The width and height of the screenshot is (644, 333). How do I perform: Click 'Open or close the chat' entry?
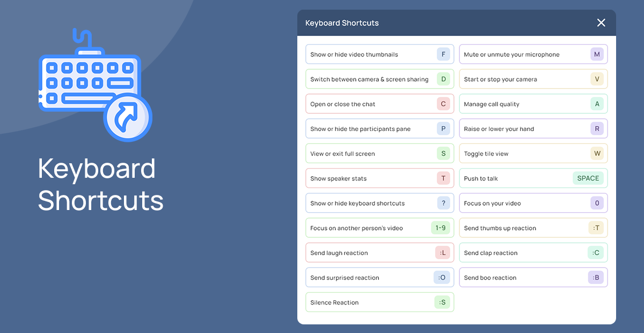tap(343, 104)
